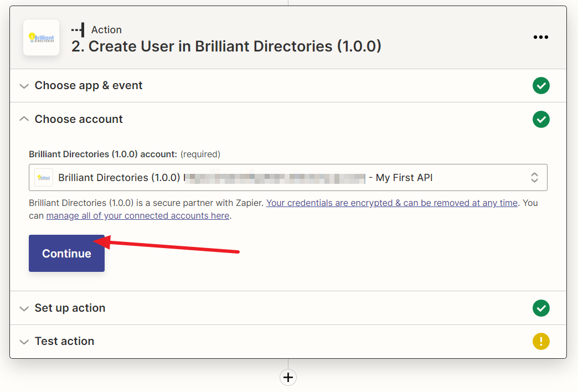
Task: Click the Action label above the title
Action: [x=106, y=30]
